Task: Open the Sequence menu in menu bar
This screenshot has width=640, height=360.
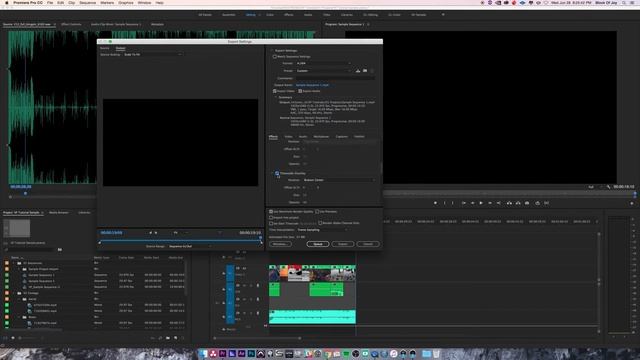Action: click(87, 3)
